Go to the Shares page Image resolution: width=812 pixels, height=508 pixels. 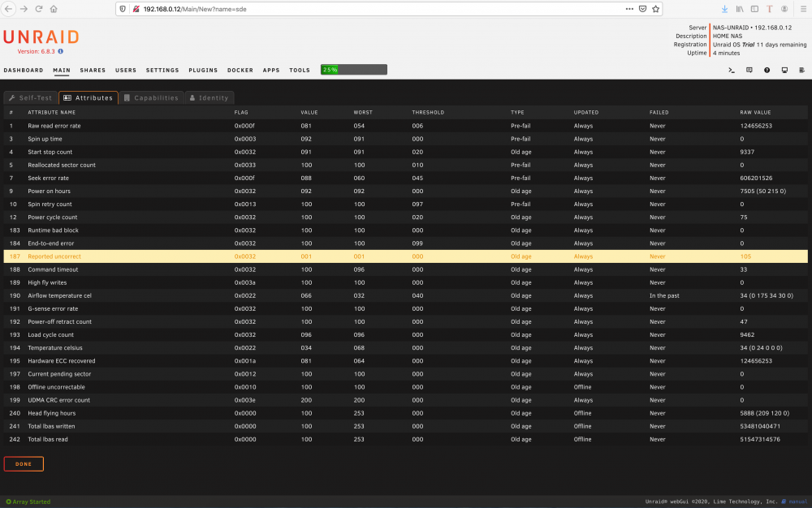click(93, 70)
